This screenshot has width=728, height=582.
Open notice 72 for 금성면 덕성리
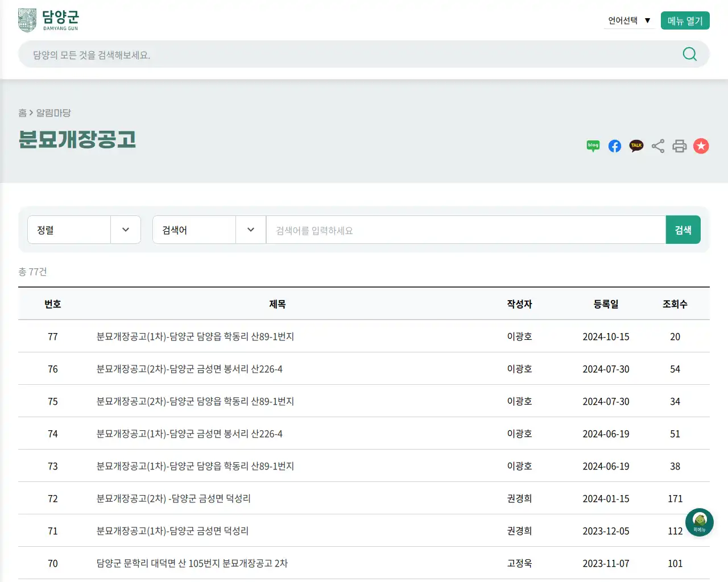173,498
